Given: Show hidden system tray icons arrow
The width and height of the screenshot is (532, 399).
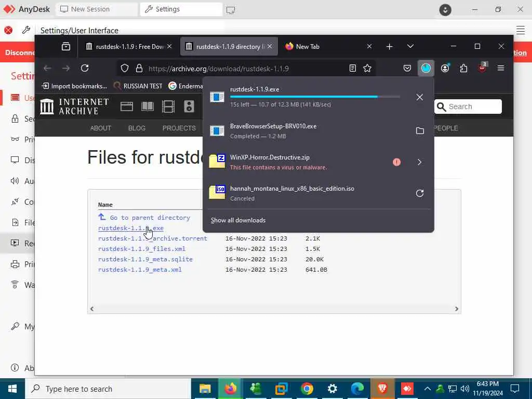Looking at the screenshot, I should coord(428,389).
